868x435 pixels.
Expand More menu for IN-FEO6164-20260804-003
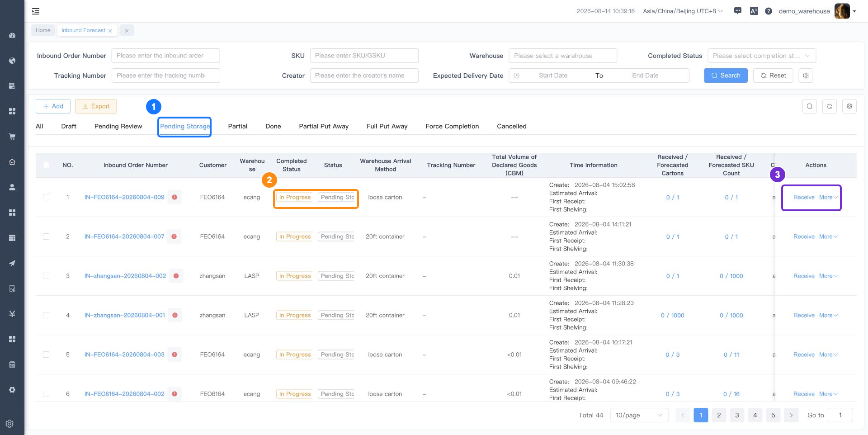[x=828, y=355]
